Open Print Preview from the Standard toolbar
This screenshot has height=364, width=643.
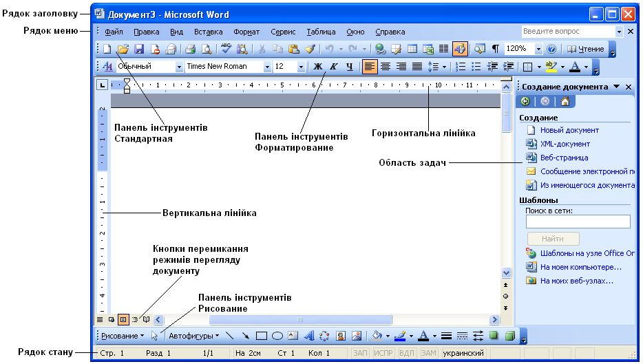[207, 49]
